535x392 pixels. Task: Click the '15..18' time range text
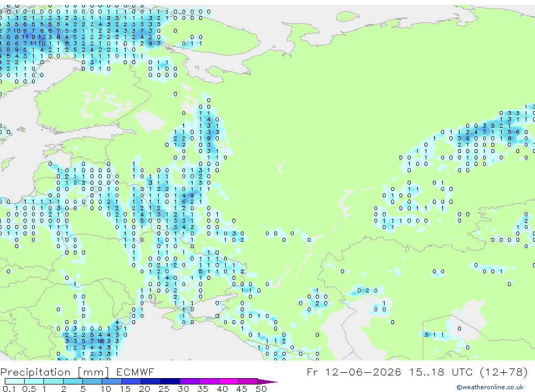427,372
